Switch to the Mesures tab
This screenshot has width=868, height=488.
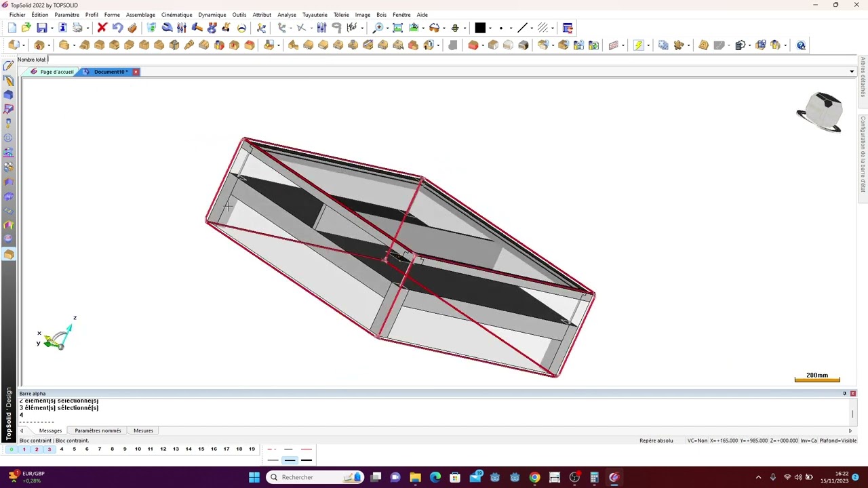143,430
